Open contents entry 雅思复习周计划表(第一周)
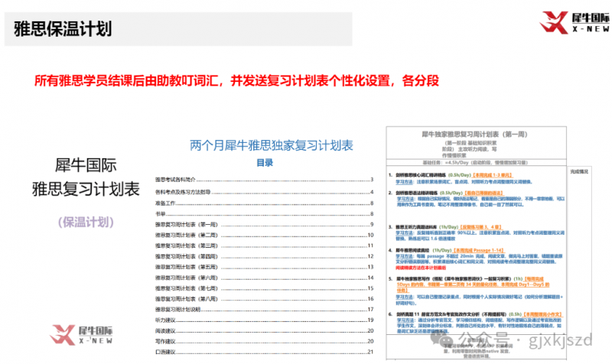This screenshot has width=612, height=364. [264, 224]
